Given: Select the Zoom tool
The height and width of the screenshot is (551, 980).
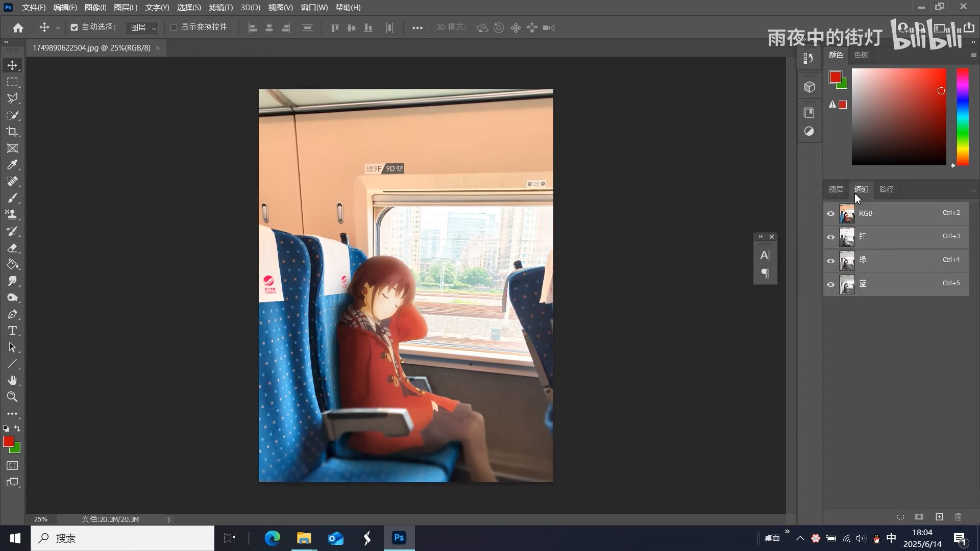Looking at the screenshot, I should [x=12, y=397].
